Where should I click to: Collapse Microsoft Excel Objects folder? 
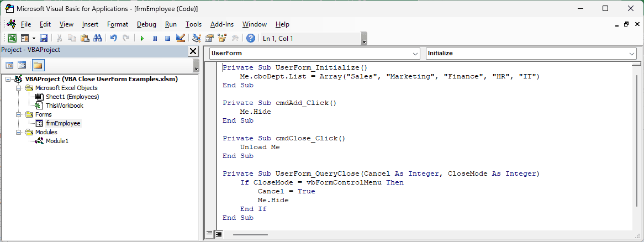click(18, 88)
